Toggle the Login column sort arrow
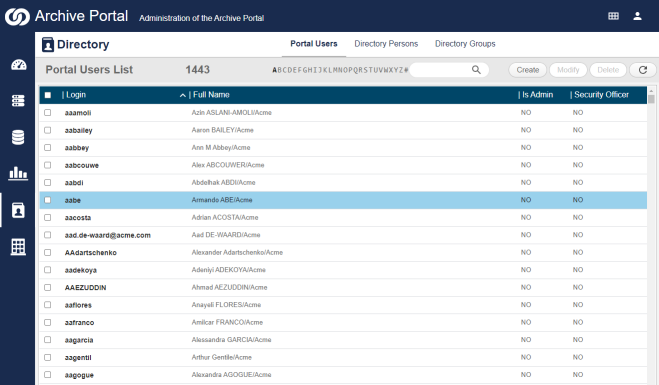 [183, 95]
